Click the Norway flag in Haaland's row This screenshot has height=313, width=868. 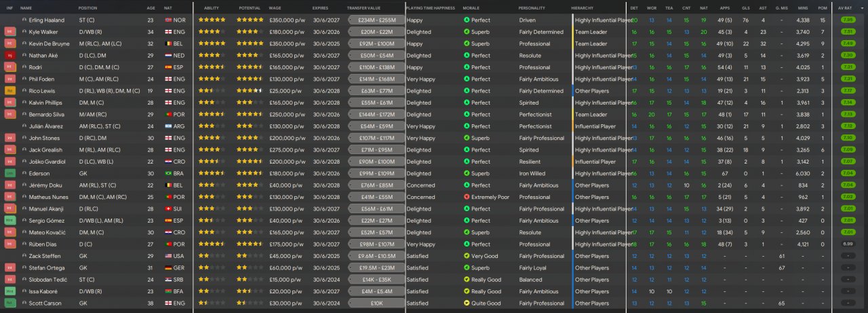tap(168, 20)
